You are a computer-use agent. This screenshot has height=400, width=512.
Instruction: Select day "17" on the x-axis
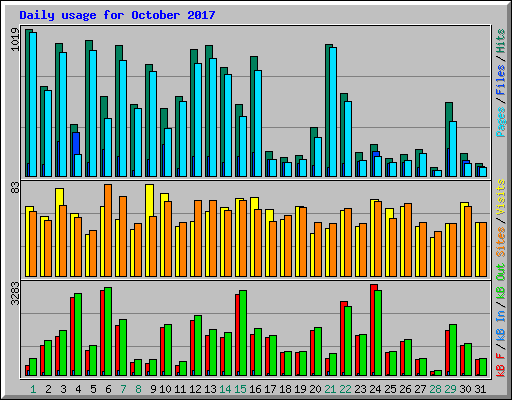coord(270,389)
